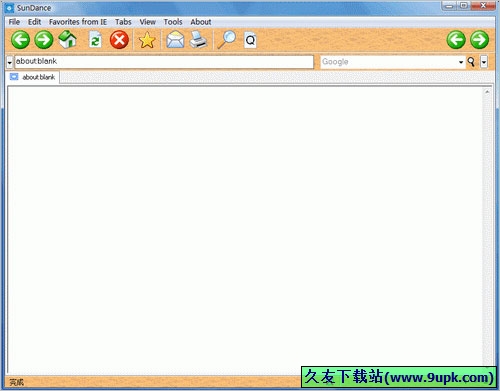Click inside the about:blank address field
This screenshot has height=391, width=500.
coord(164,62)
